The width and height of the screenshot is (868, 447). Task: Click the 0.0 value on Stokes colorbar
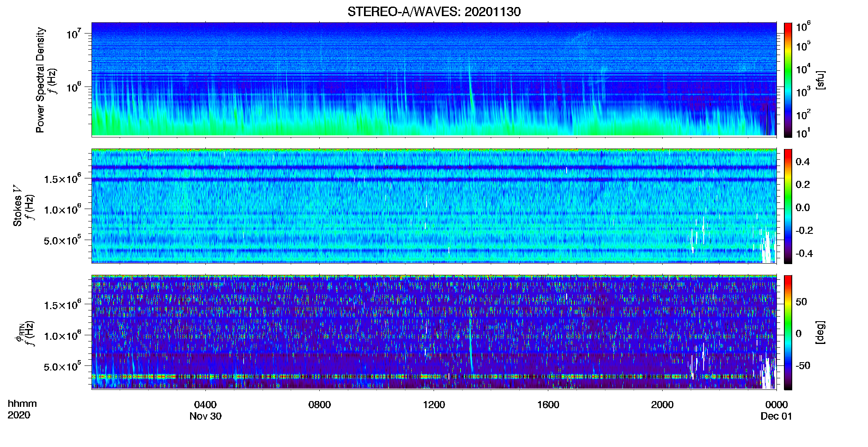803,207
